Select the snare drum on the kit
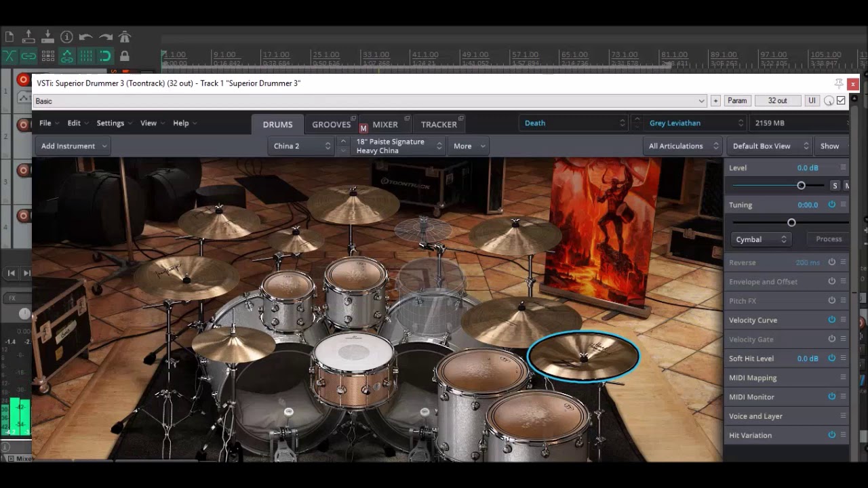The image size is (868, 488). [353, 369]
